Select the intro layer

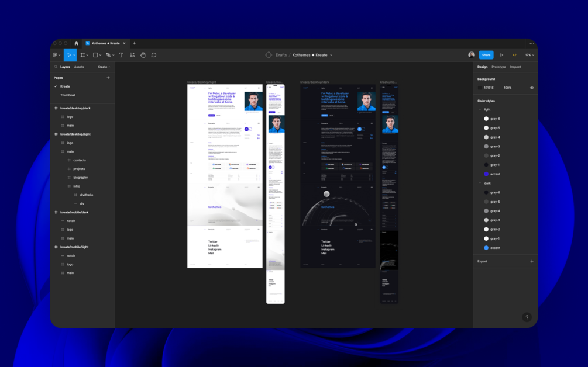(77, 186)
